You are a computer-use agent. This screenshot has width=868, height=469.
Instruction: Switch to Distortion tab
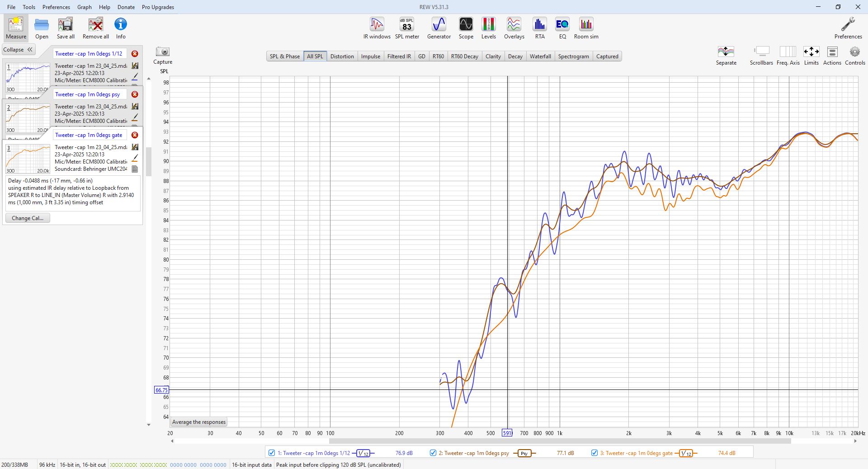(x=342, y=56)
